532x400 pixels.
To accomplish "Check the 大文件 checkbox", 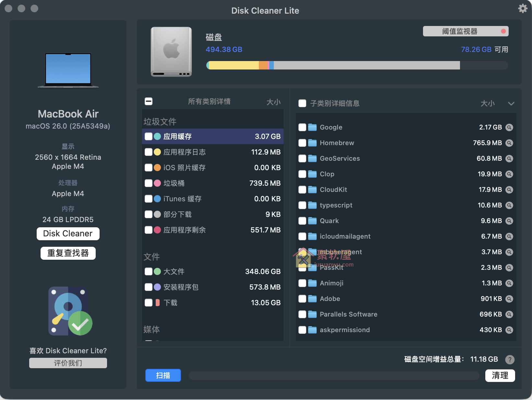I will [x=149, y=271].
